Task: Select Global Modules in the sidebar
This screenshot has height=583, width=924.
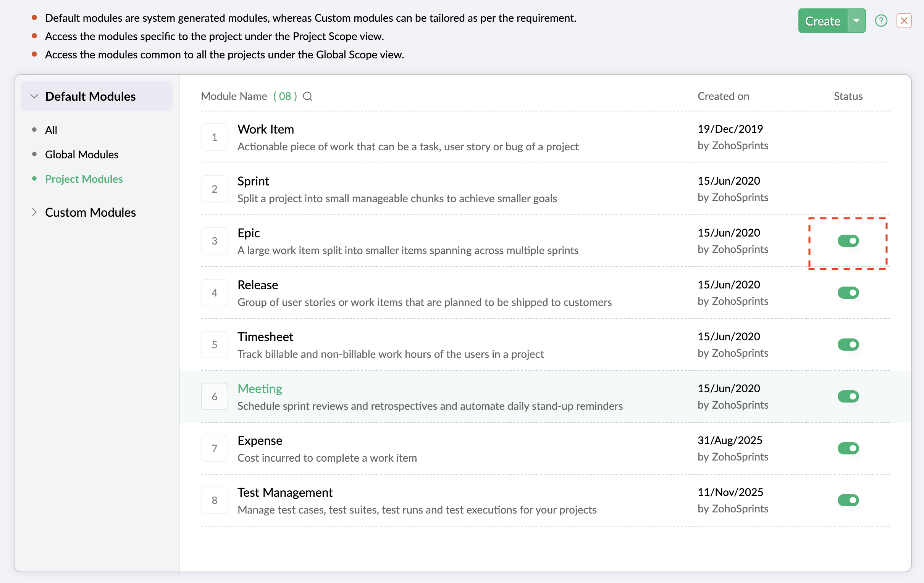Action: (81, 155)
